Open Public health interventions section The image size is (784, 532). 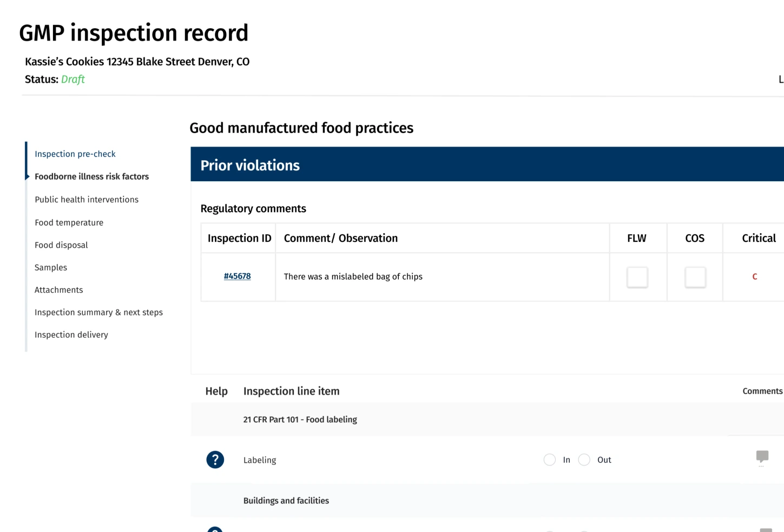(87, 199)
